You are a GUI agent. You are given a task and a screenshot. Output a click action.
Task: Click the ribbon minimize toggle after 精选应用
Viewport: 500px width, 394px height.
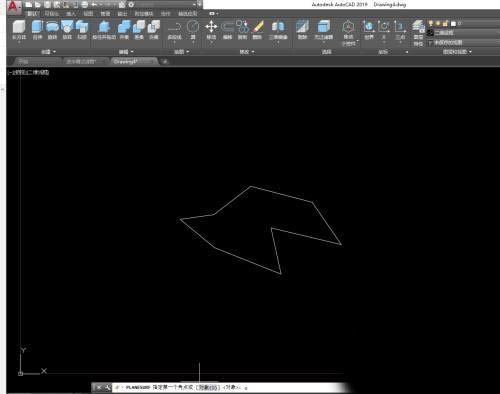click(x=213, y=14)
